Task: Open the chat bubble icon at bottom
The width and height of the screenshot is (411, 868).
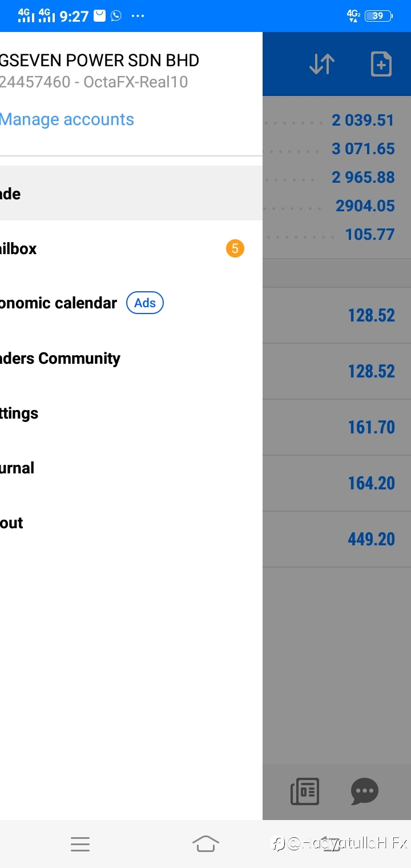Action: coord(365,791)
